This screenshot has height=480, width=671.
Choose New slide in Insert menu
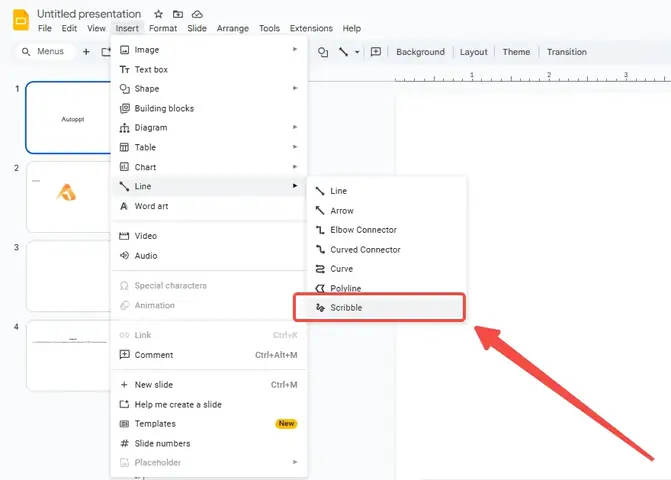pyautogui.click(x=208, y=385)
